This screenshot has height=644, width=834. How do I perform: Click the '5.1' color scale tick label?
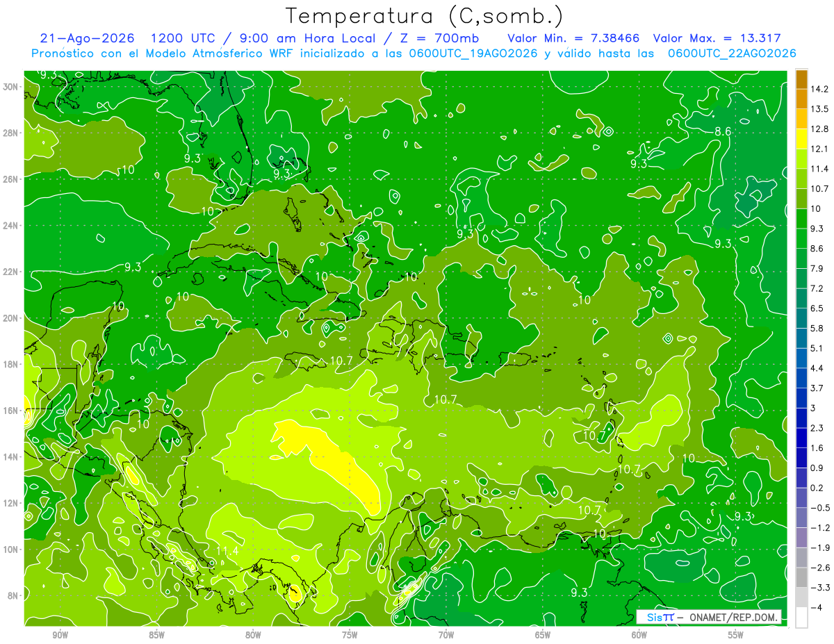click(817, 348)
